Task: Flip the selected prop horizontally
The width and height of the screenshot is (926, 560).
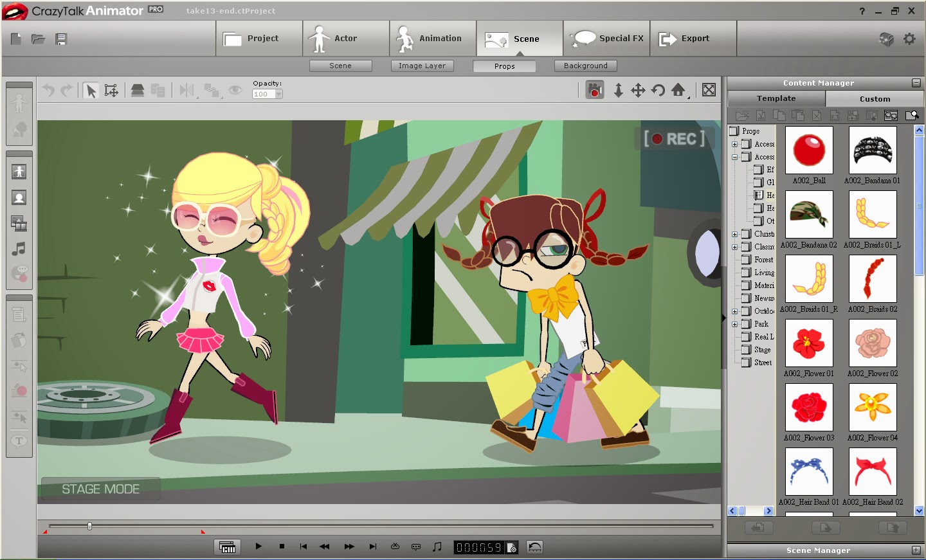Action: click(187, 91)
